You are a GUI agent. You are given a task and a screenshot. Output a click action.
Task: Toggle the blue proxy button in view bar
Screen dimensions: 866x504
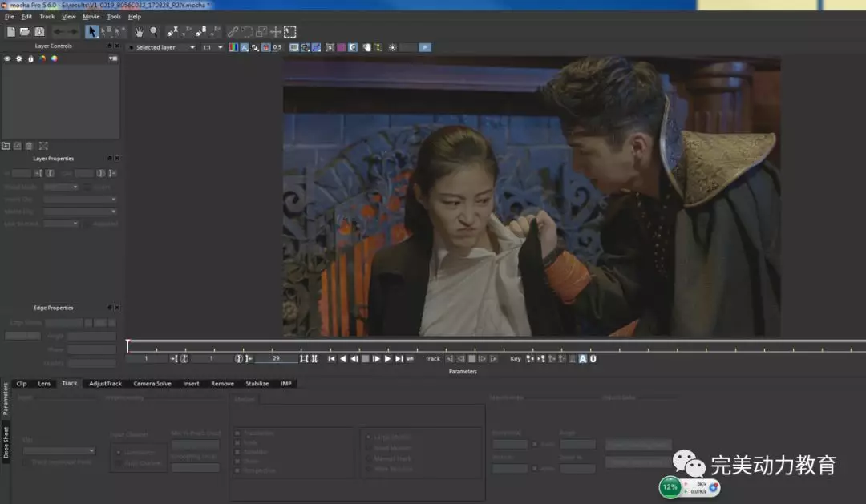[425, 47]
